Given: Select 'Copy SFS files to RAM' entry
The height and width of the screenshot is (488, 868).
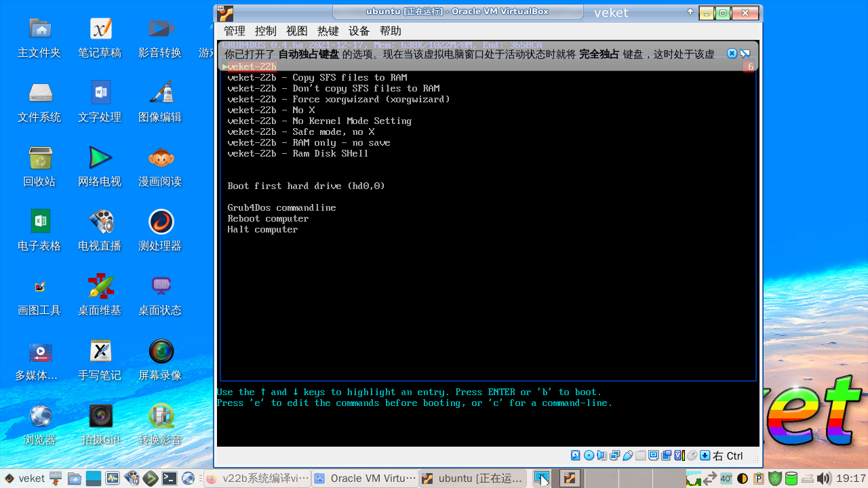Looking at the screenshot, I should tap(317, 77).
